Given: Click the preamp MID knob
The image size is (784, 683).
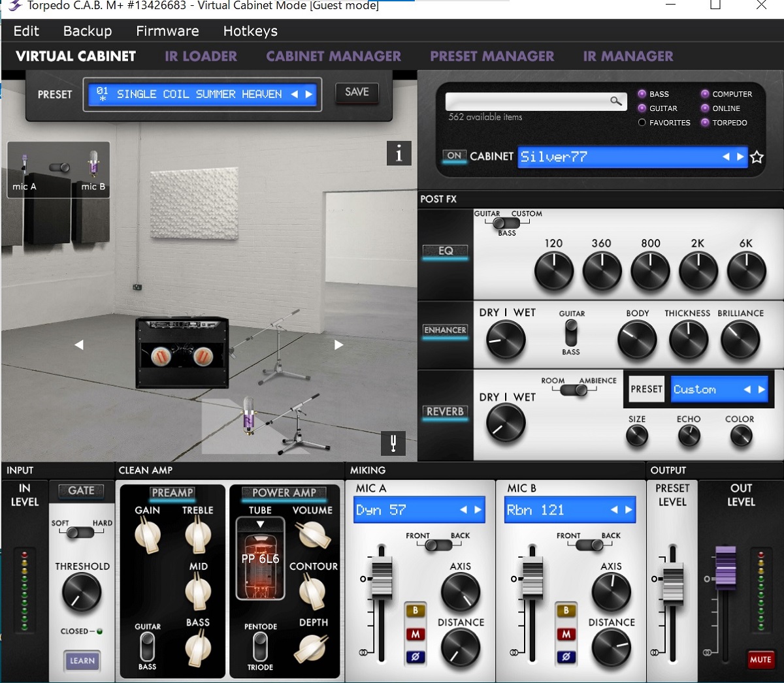Looking at the screenshot, I should [x=197, y=591].
